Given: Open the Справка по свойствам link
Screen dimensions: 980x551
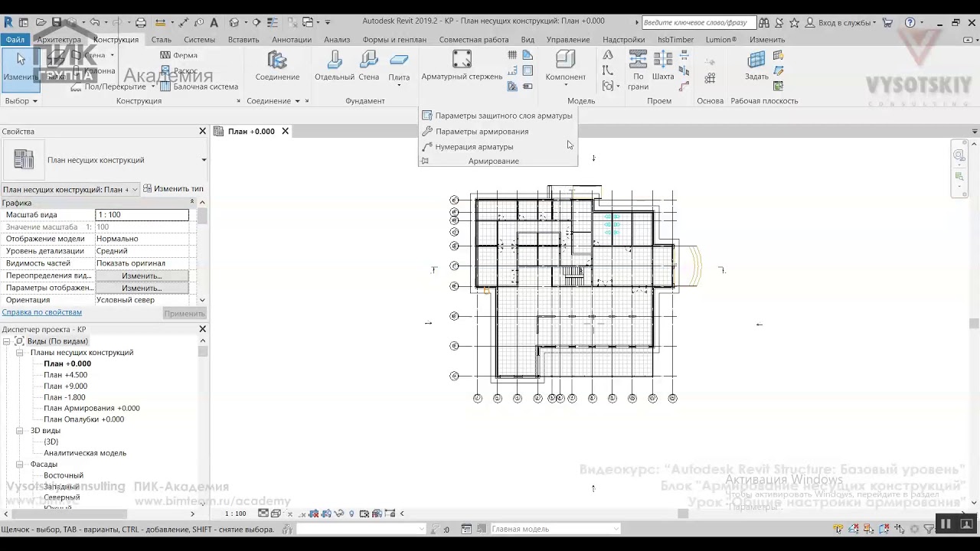Looking at the screenshot, I should 41,312.
